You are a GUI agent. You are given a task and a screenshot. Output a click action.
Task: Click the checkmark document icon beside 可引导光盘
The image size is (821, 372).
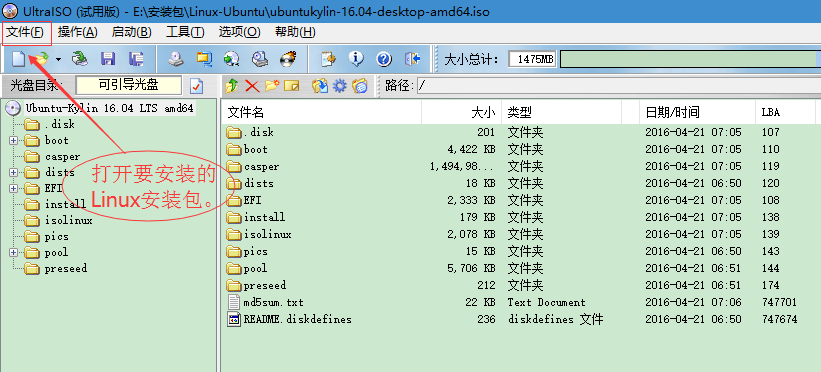pyautogui.click(x=196, y=86)
